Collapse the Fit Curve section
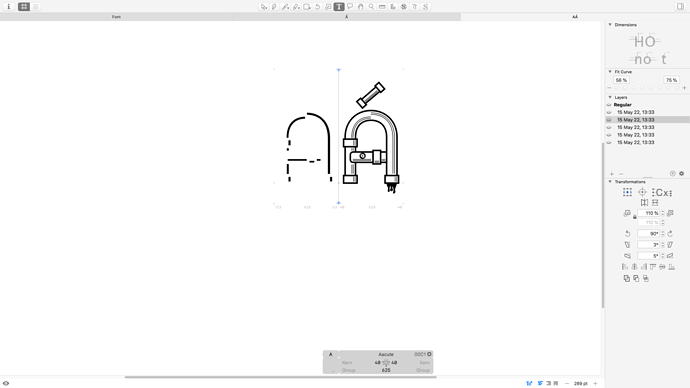 pos(610,72)
